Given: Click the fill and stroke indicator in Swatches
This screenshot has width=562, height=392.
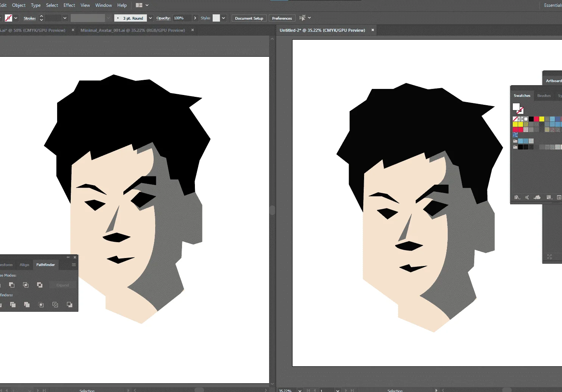Looking at the screenshot, I should pos(518,108).
